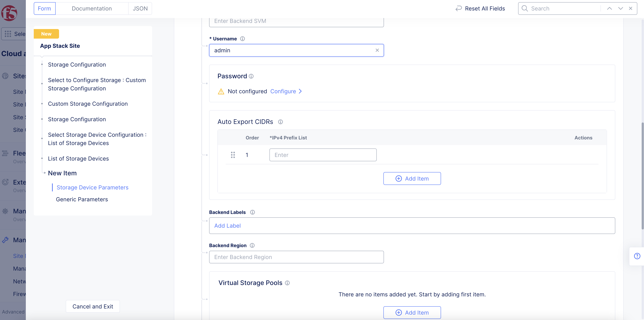The image size is (644, 320).
Task: Click 'Not configured' status text
Action: click(x=247, y=91)
